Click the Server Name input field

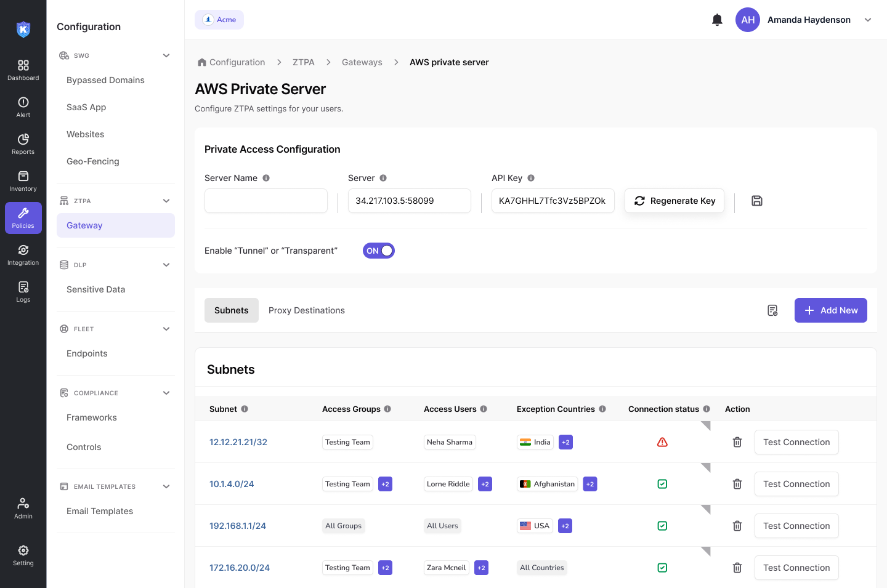coord(266,201)
